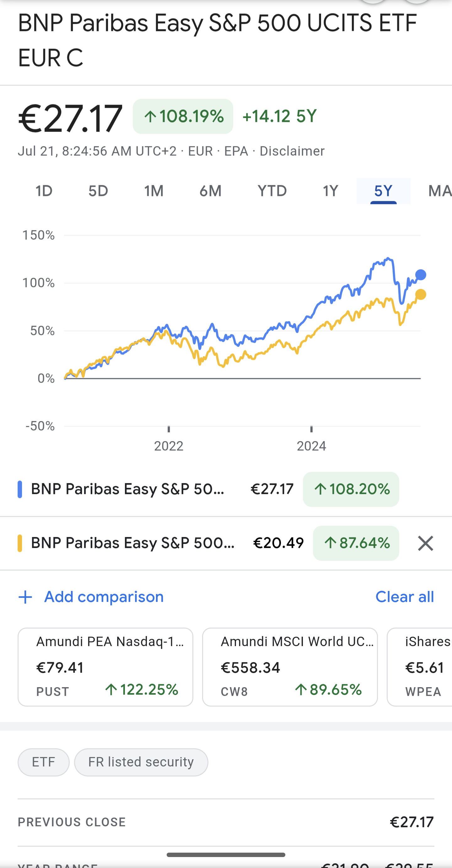Switch to the 6M time range
The height and width of the screenshot is (868, 452).
coord(211,191)
